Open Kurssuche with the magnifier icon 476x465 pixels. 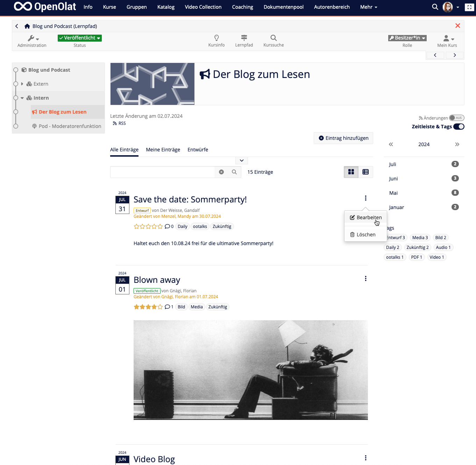click(273, 41)
